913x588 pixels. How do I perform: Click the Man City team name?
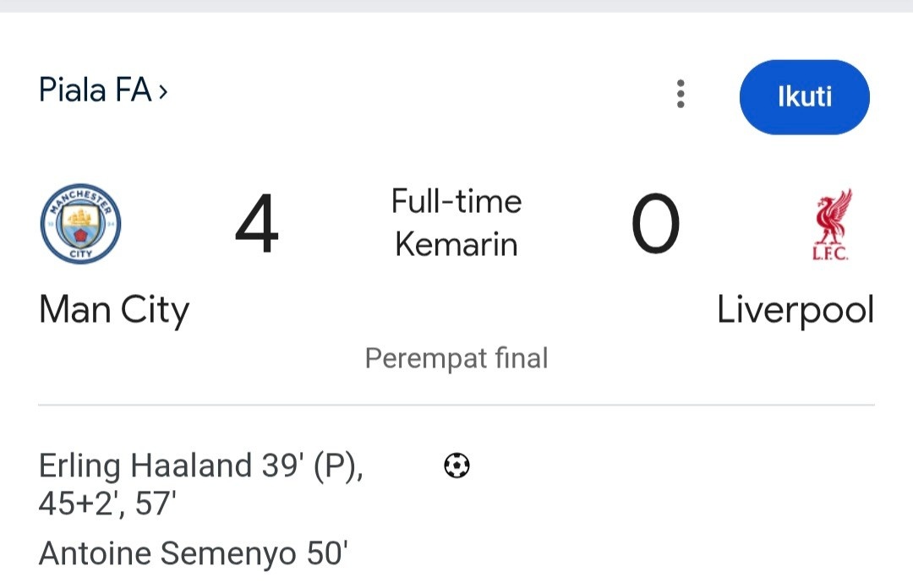point(113,310)
